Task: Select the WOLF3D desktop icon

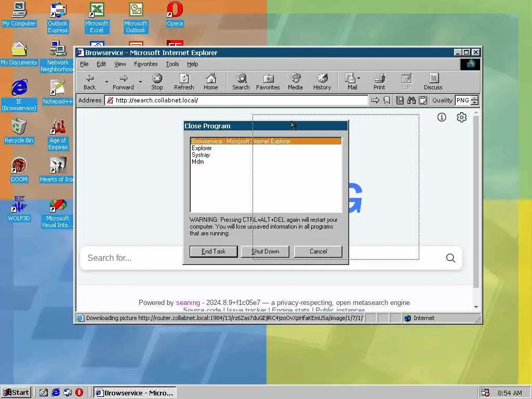Action: 19,209
